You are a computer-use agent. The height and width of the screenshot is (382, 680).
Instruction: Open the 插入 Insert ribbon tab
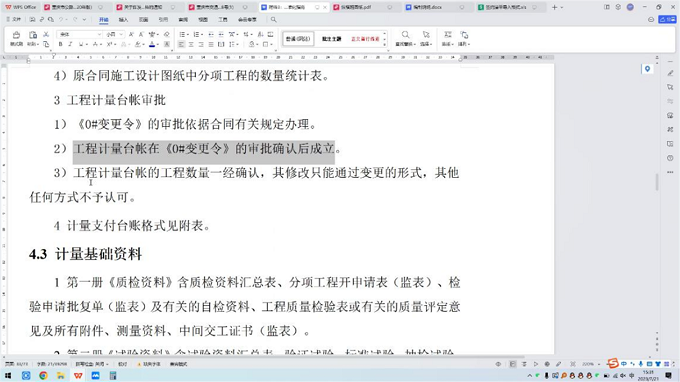pyautogui.click(x=124, y=20)
